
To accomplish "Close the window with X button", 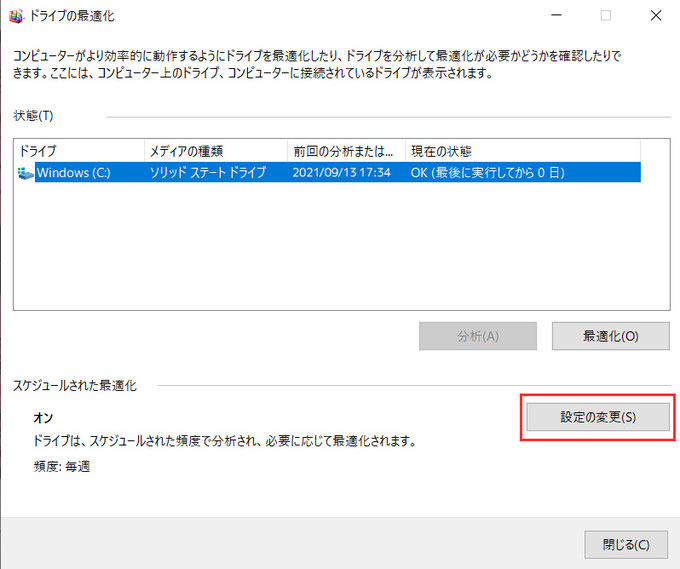I will click(x=656, y=16).
